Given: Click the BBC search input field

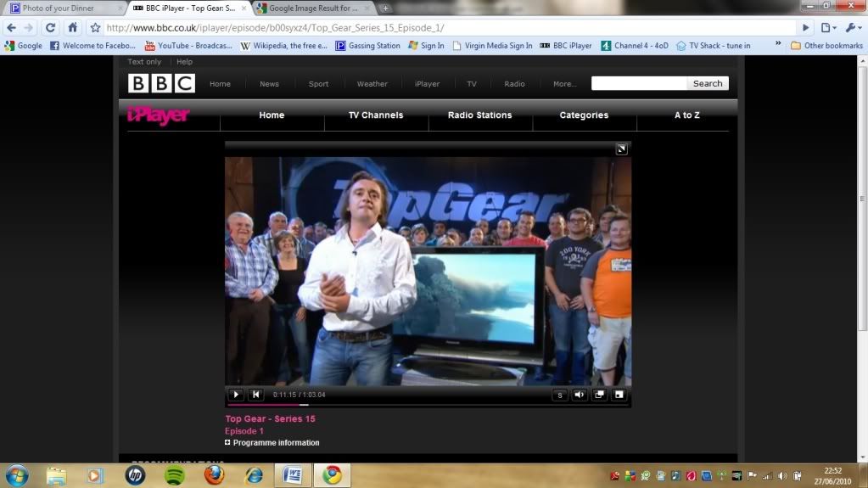Looking at the screenshot, I should click(x=639, y=83).
